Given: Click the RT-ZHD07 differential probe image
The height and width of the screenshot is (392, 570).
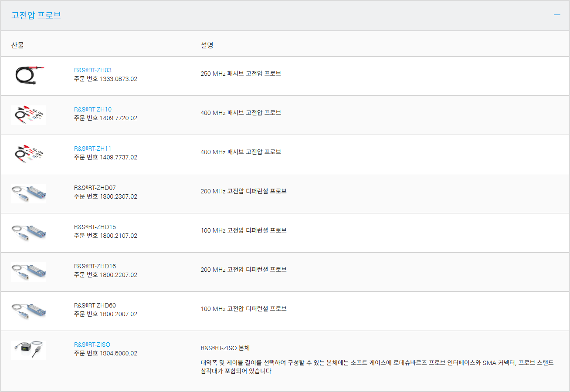Looking at the screenshot, I should (x=29, y=193).
